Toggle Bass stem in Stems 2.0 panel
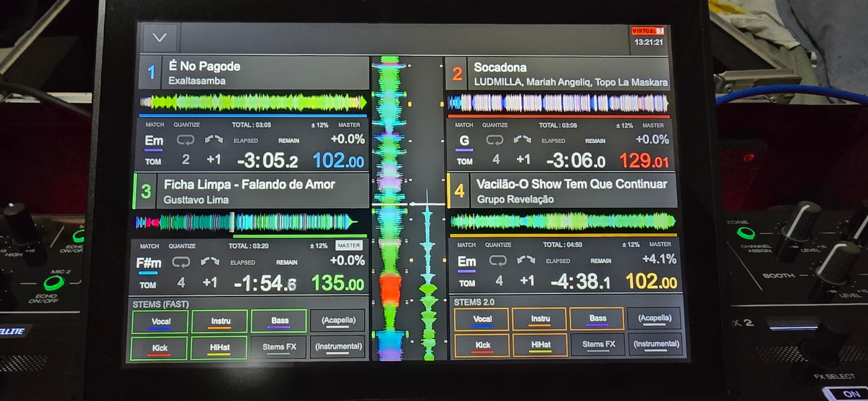 click(x=597, y=319)
